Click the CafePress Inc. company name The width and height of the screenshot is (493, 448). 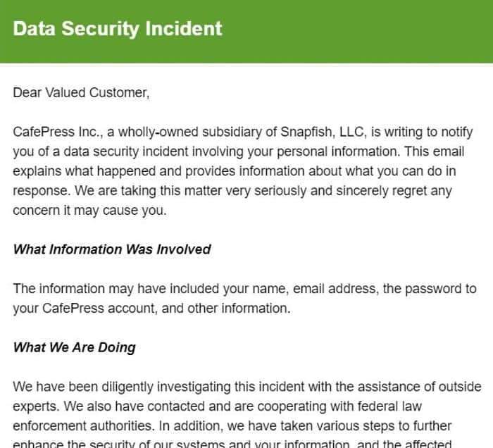click(58, 132)
